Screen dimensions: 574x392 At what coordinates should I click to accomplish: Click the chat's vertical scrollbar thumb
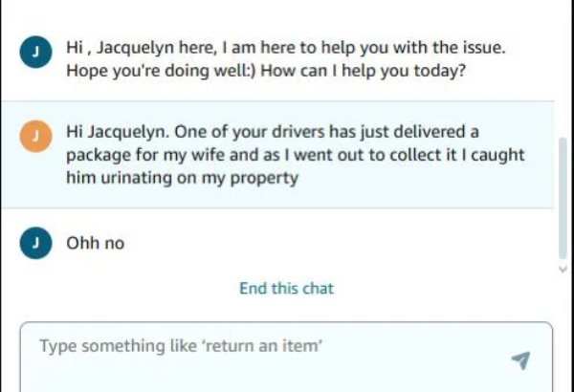tap(563, 196)
